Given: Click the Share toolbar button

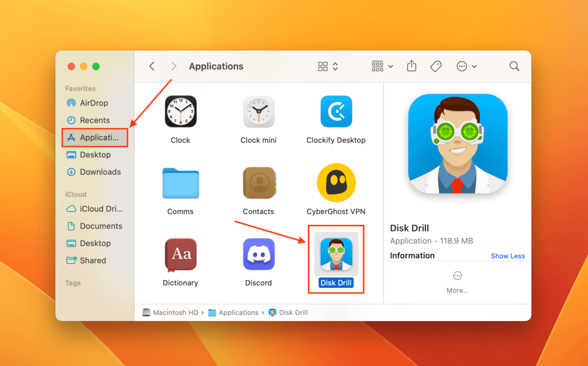Looking at the screenshot, I should click(x=412, y=66).
